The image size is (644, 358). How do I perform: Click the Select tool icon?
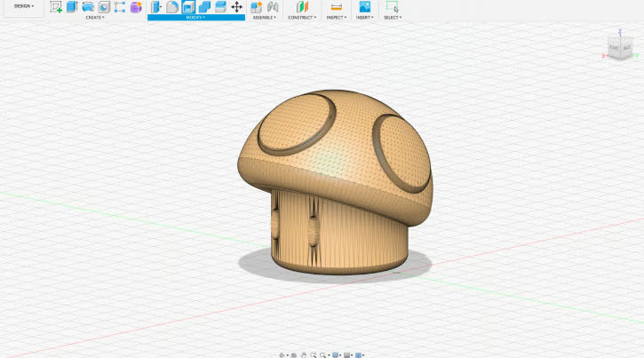click(393, 6)
